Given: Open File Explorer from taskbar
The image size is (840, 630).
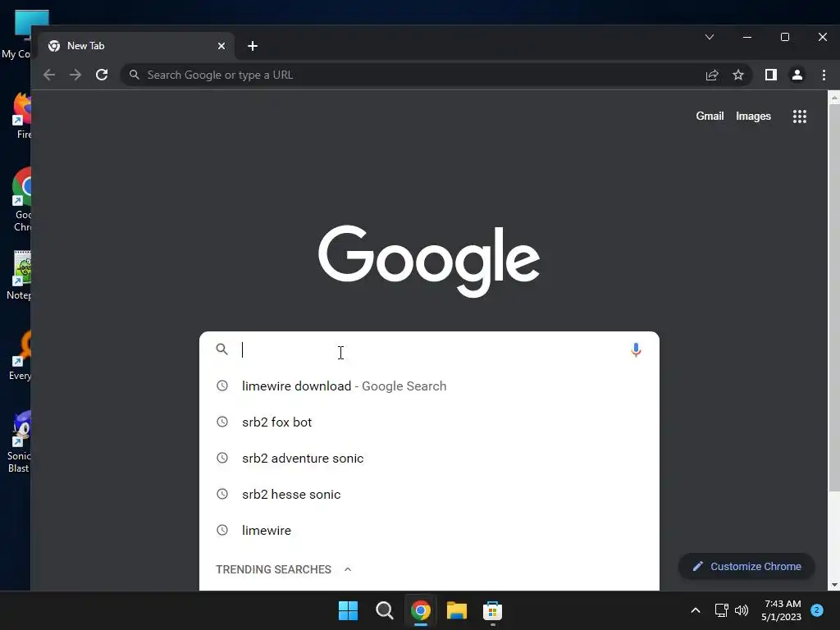Looking at the screenshot, I should 457,610.
